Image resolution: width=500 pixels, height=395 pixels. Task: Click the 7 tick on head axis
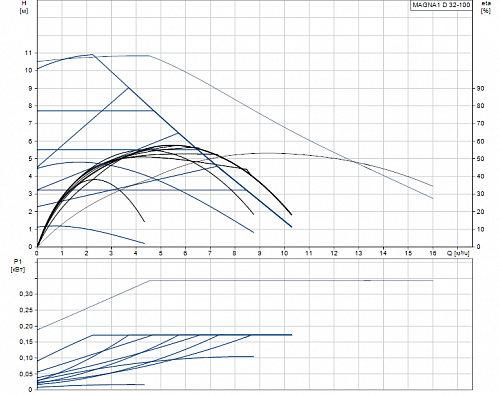point(30,123)
